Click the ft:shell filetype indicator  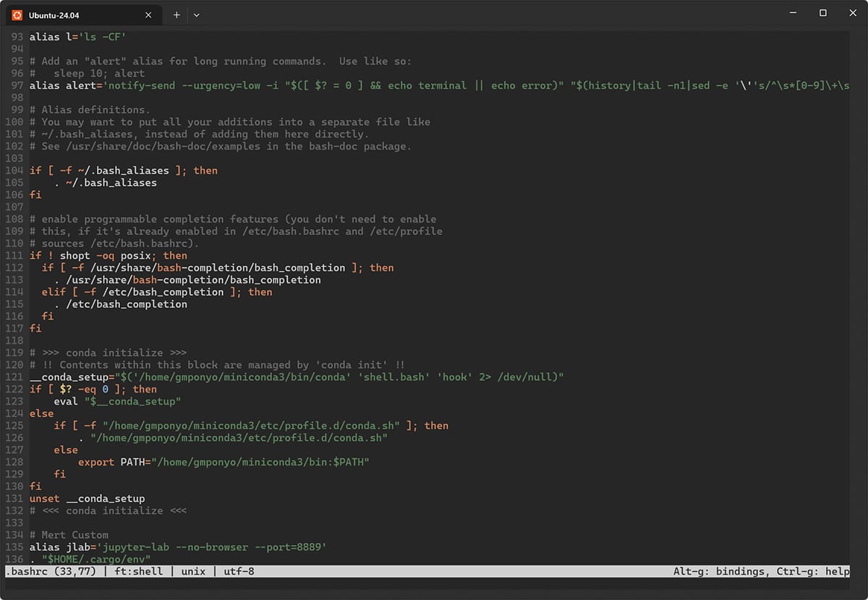point(138,572)
